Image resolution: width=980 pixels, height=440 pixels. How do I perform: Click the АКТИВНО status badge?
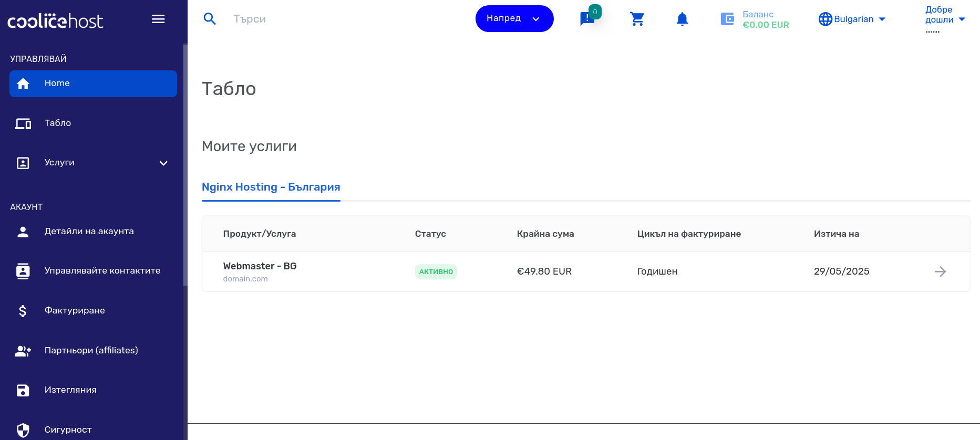436,271
